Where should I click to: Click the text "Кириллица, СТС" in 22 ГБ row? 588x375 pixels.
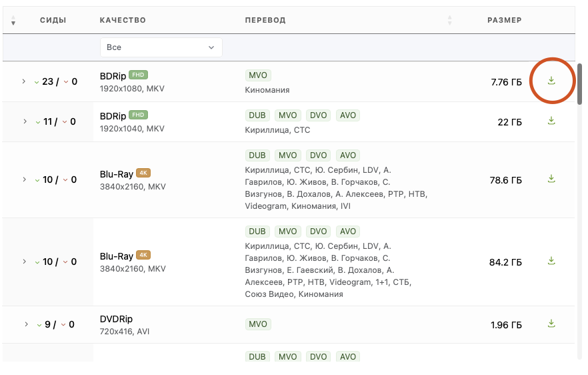[x=277, y=130]
